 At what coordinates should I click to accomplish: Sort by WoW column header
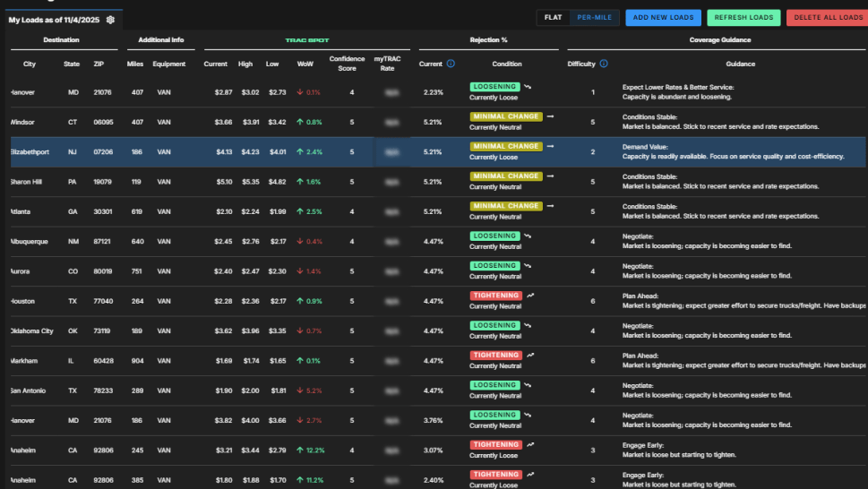[305, 64]
